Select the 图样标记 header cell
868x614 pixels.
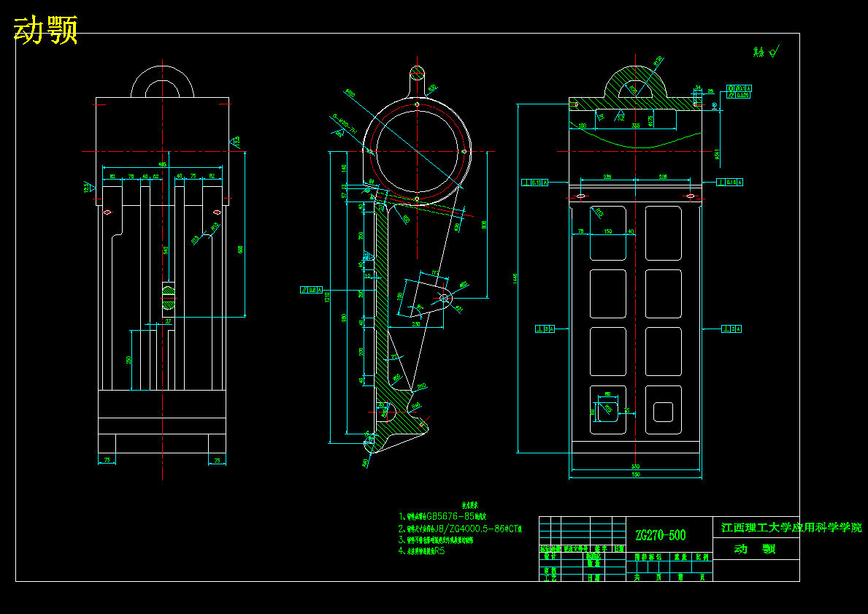point(648,557)
